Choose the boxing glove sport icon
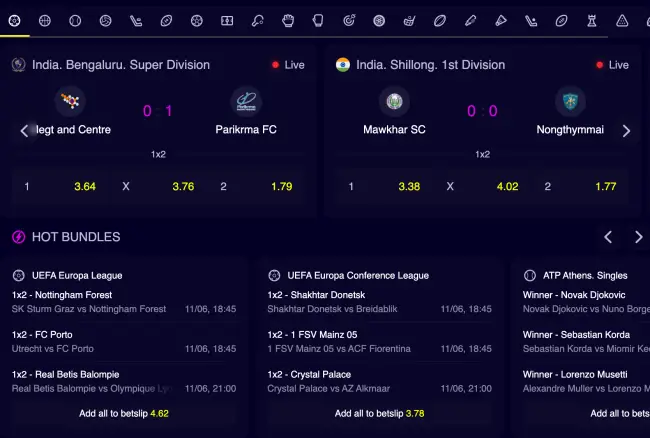Viewport: 650px width, 438px height. 288,20
